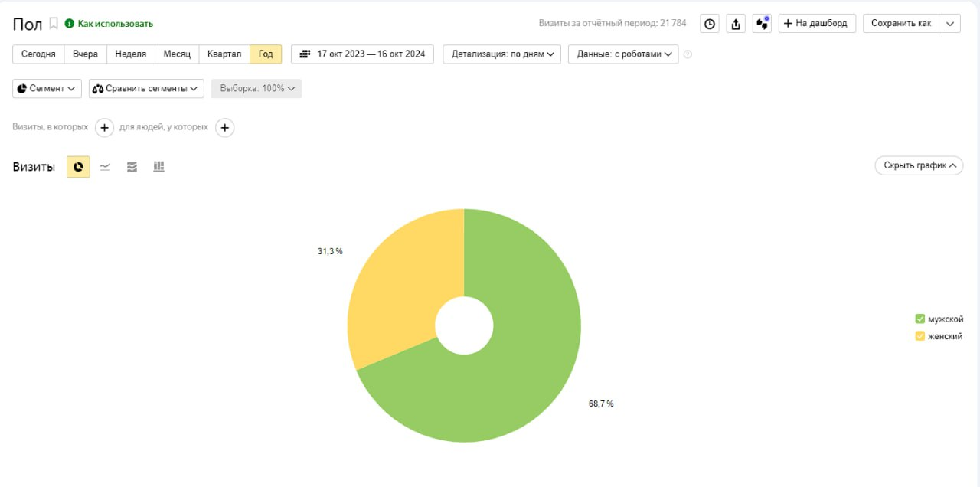Click the Пол report heading

(x=28, y=24)
